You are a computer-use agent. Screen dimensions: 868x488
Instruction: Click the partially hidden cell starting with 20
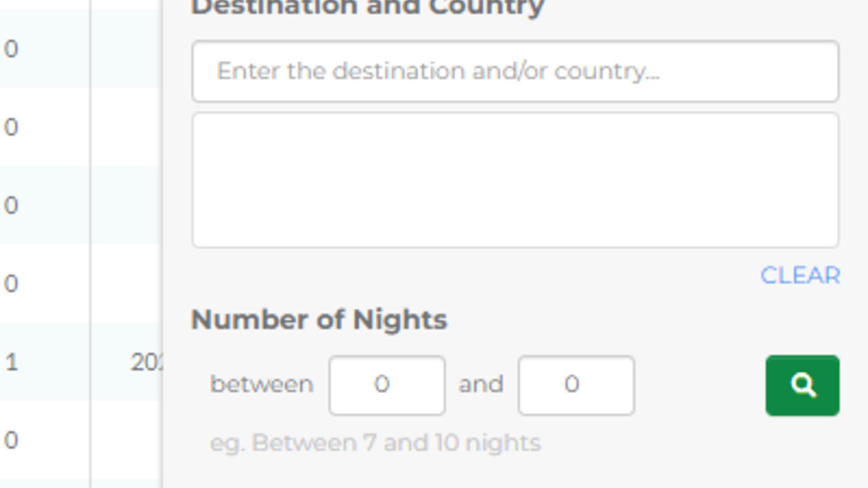pyautogui.click(x=146, y=362)
